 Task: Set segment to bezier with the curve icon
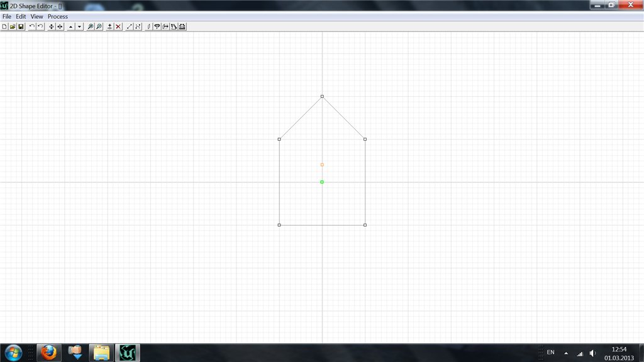click(x=138, y=26)
